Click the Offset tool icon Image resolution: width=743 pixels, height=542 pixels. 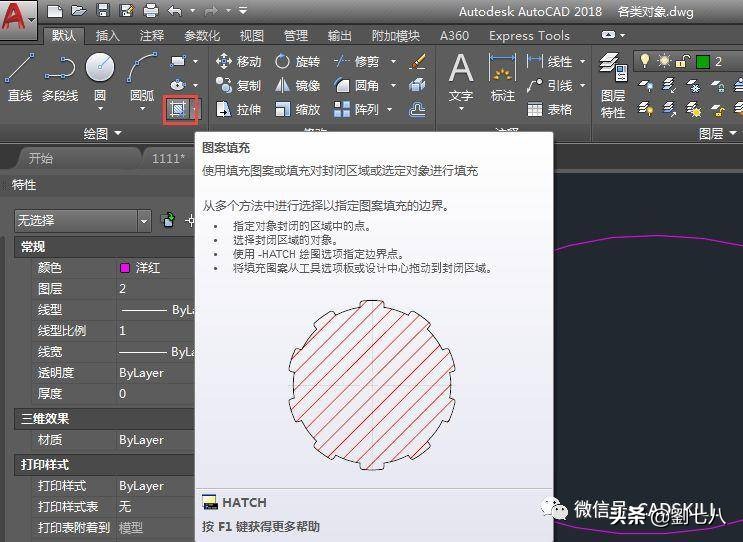[x=417, y=109]
